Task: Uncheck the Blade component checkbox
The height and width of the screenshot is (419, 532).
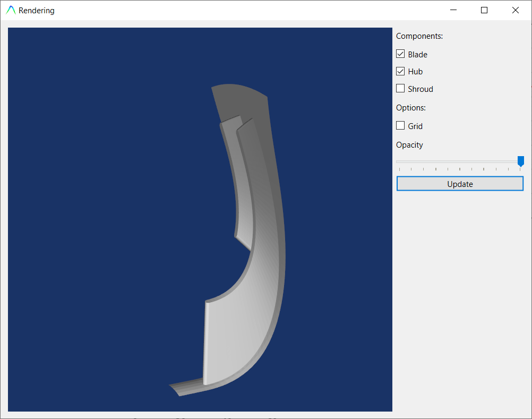Action: click(x=400, y=54)
